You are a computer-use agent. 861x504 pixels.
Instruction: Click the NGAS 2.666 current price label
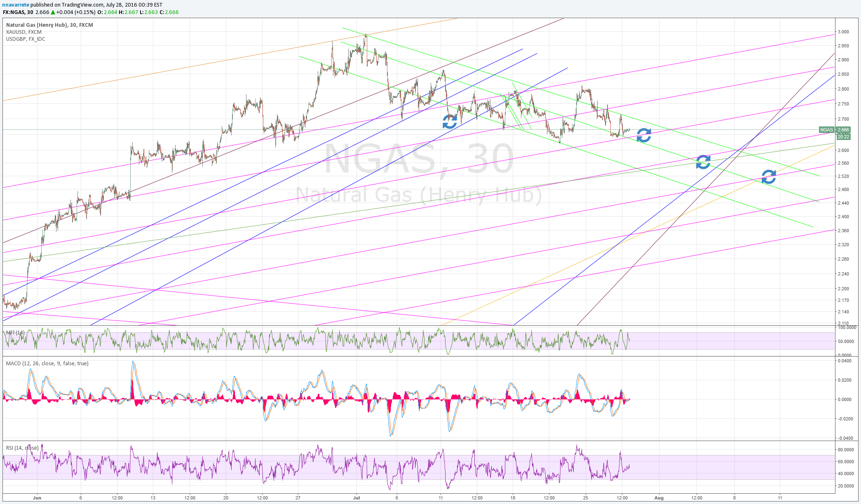tap(835, 130)
